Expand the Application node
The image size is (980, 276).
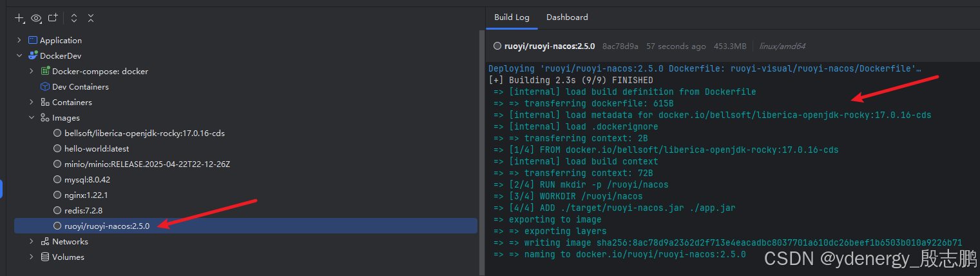point(19,40)
